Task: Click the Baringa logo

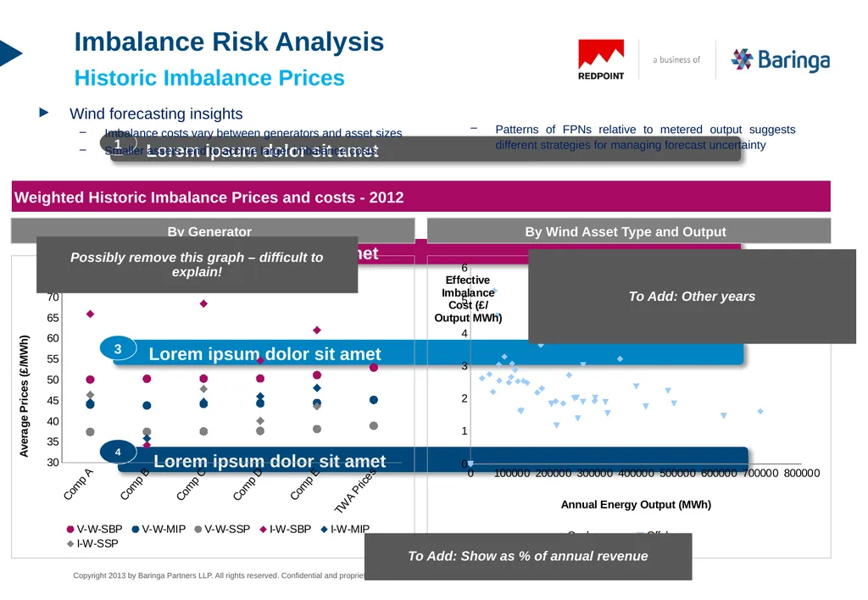Action: [x=781, y=60]
